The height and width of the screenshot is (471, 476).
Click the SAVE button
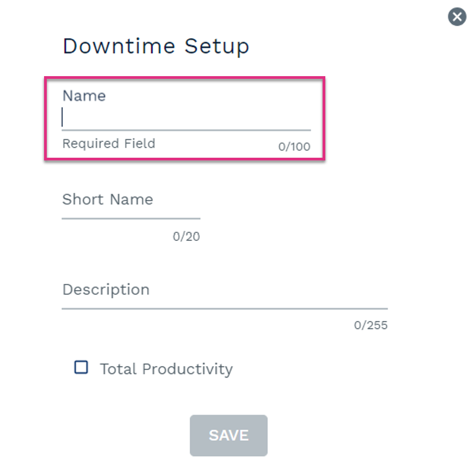click(x=228, y=436)
